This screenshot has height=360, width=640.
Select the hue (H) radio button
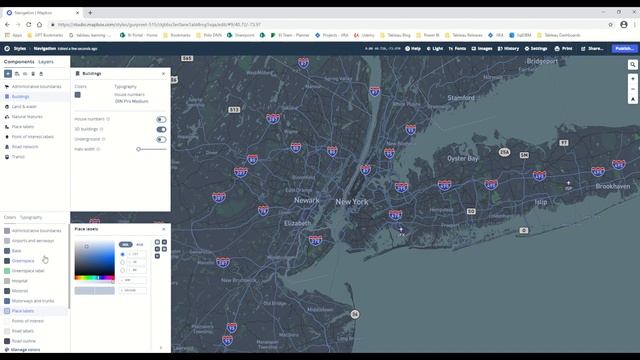coord(122,254)
